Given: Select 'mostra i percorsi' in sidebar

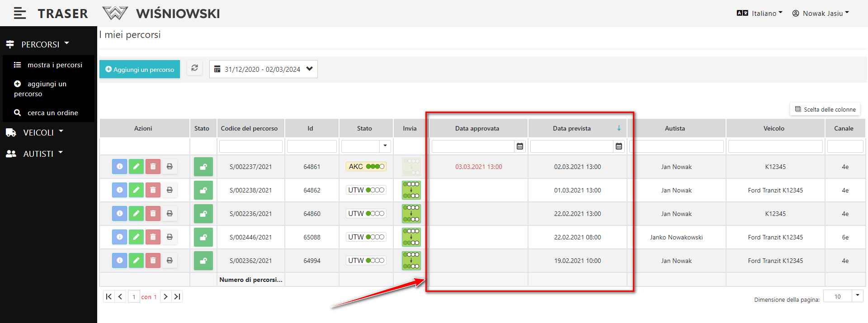Looking at the screenshot, I should click(x=54, y=65).
